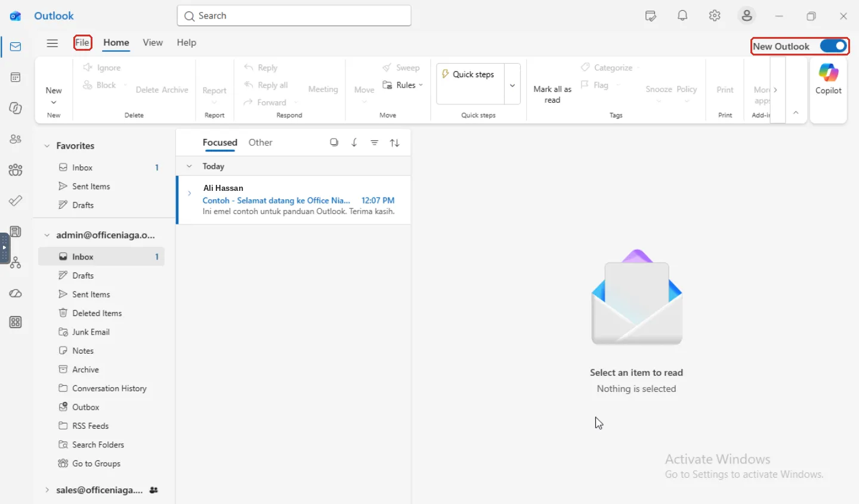The image size is (859, 504).
Task: Collapse the ribbon with the up chevron
Action: [x=796, y=113]
